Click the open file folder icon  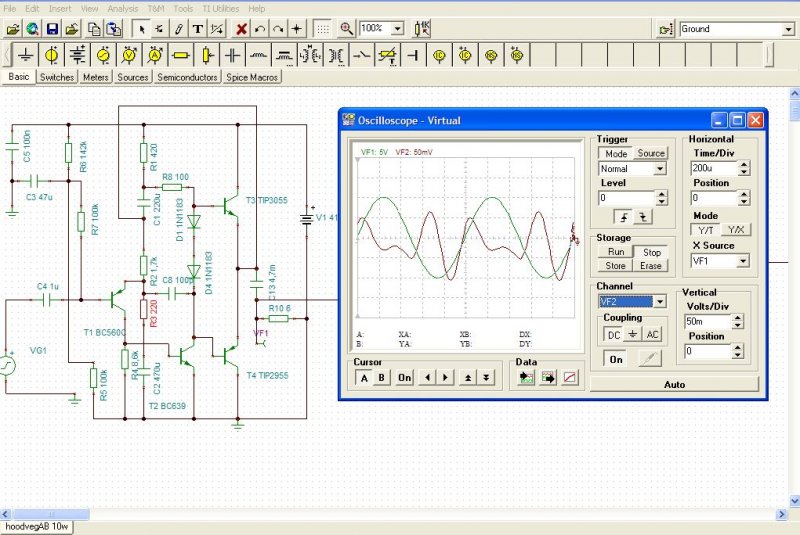(x=13, y=29)
